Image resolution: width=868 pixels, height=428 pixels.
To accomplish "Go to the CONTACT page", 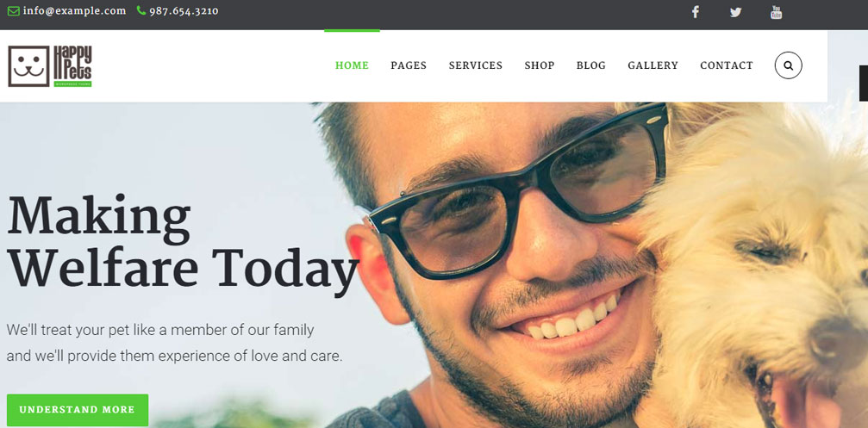I will 727,65.
